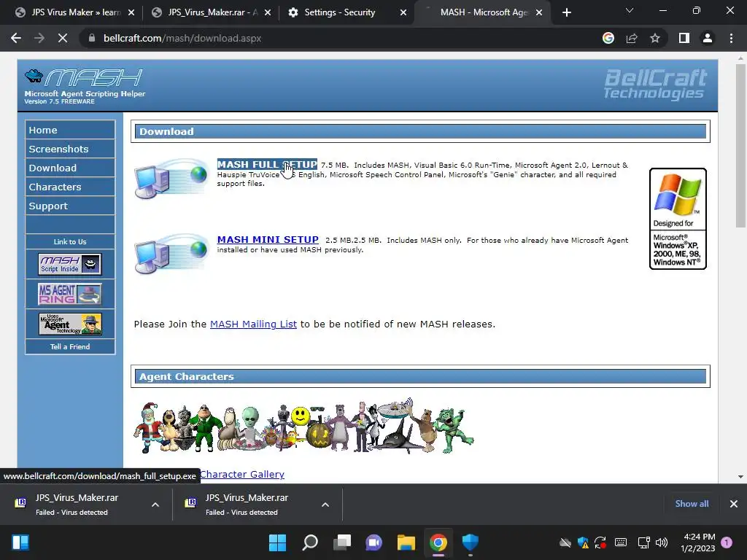
Task: Open Chrome's three-dot menu
Action: tap(731, 38)
